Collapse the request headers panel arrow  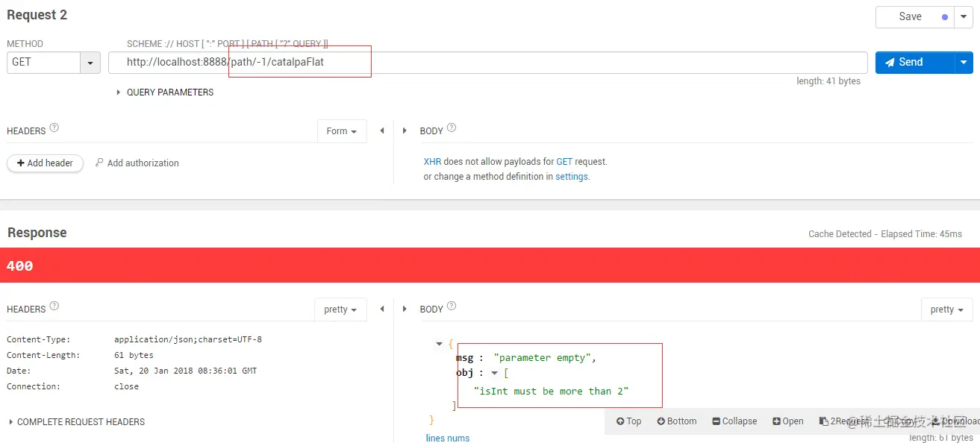pyautogui.click(x=382, y=131)
